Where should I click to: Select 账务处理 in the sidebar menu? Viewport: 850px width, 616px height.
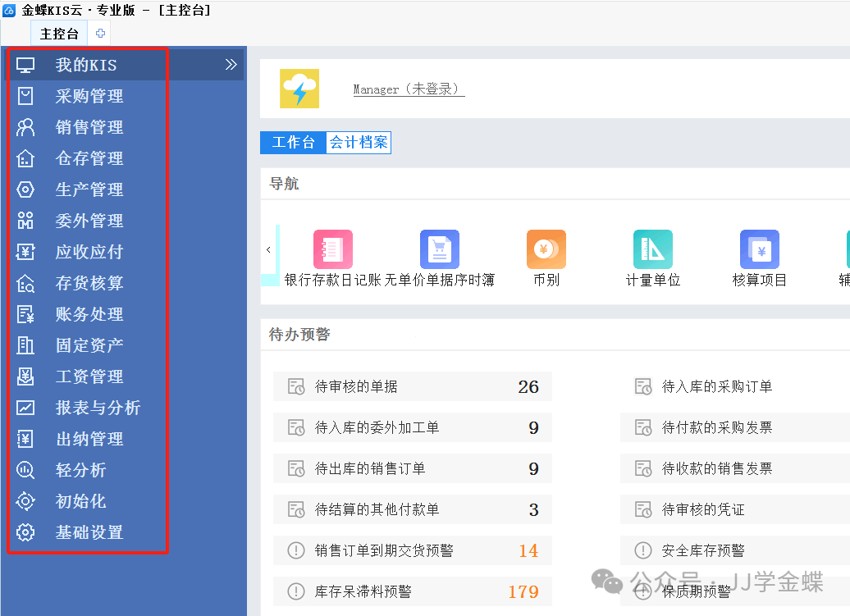pos(89,314)
